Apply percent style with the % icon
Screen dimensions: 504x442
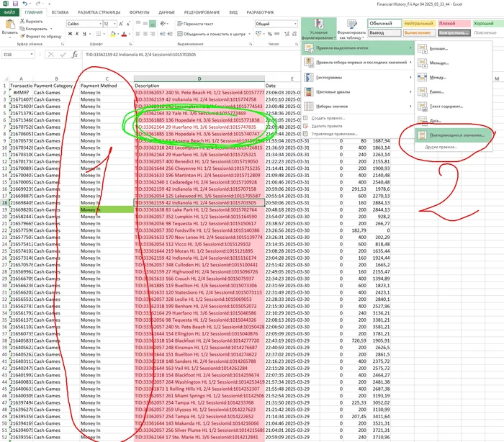click(x=270, y=34)
